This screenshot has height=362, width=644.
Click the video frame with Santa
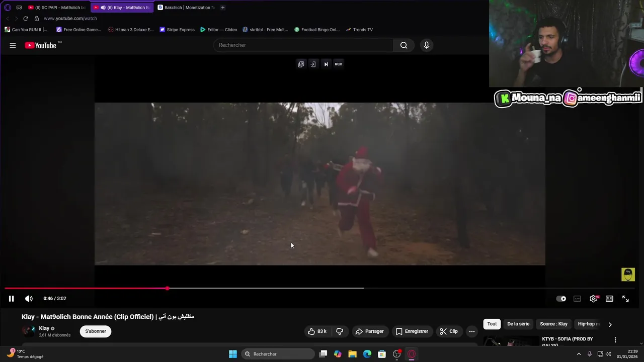(x=320, y=184)
